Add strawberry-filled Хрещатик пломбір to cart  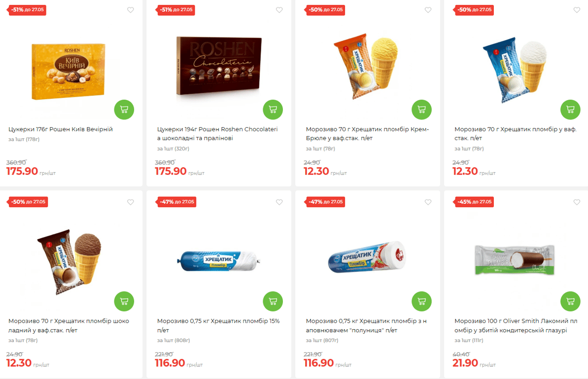click(x=421, y=301)
